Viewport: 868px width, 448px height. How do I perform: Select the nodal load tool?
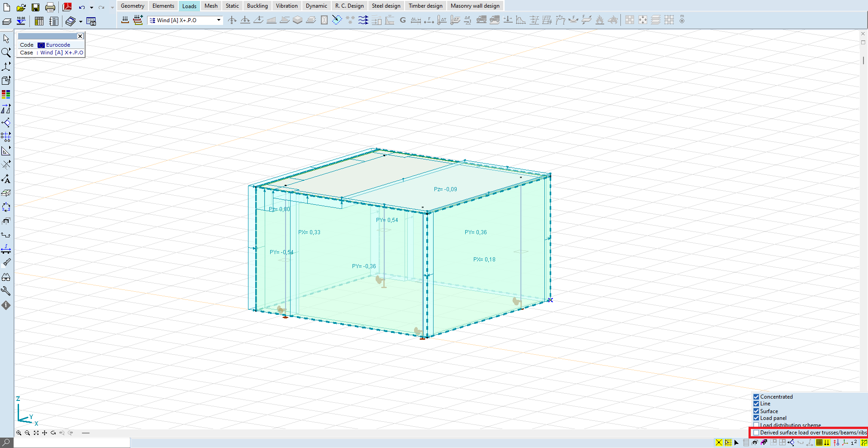click(232, 20)
